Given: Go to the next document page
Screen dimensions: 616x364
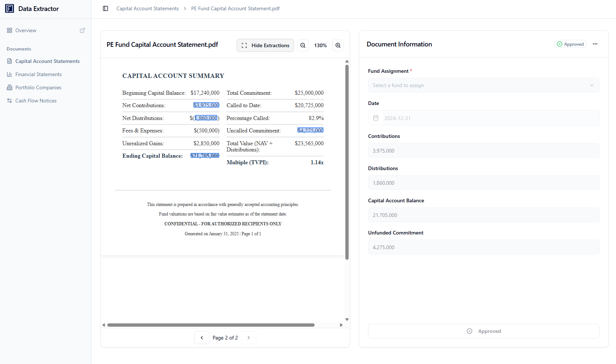Looking at the screenshot, I should [x=249, y=337].
